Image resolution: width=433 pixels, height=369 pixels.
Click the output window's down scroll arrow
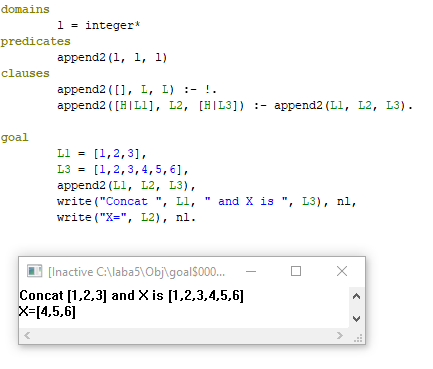(x=356, y=319)
